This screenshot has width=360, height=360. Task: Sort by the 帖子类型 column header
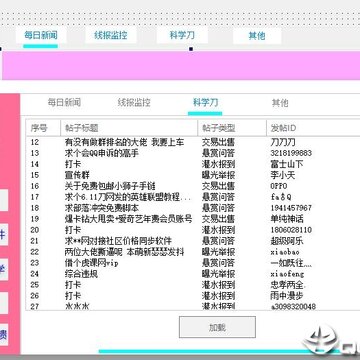232,128
